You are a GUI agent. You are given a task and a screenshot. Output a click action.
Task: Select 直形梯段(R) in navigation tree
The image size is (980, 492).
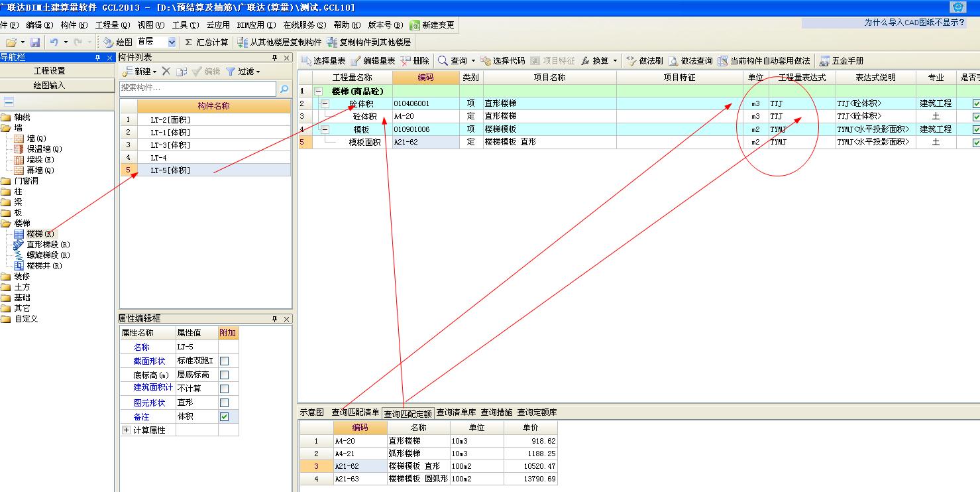pos(48,245)
